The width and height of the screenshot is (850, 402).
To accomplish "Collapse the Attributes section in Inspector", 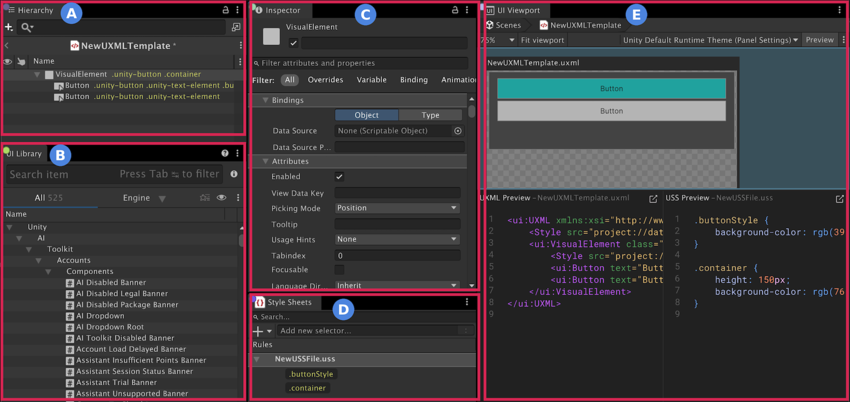I will pyautogui.click(x=266, y=161).
